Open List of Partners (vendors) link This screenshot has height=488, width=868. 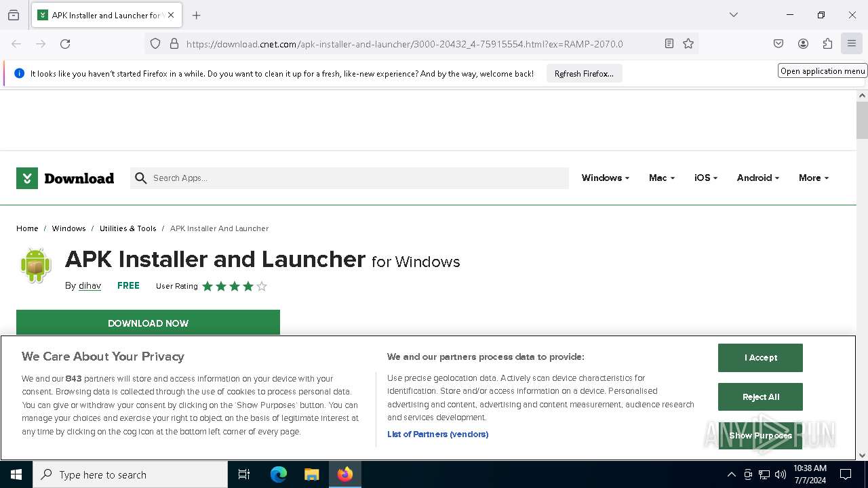437,434
